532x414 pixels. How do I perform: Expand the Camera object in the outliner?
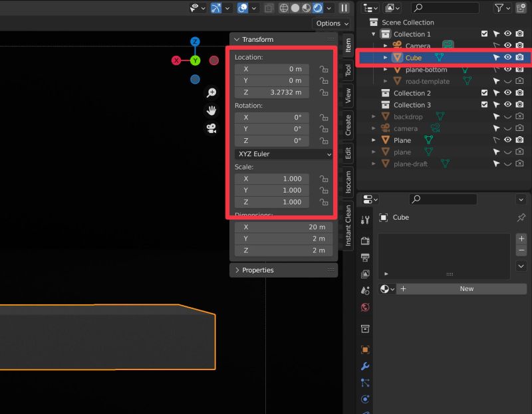[386, 45]
